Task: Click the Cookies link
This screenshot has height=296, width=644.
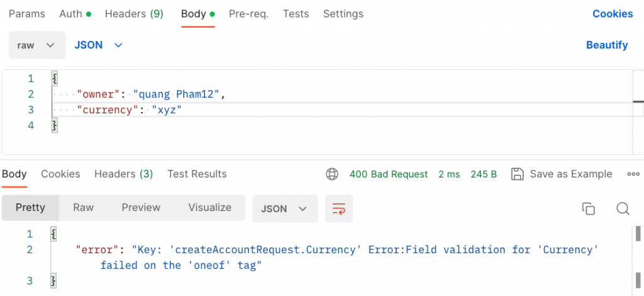Action: point(613,14)
